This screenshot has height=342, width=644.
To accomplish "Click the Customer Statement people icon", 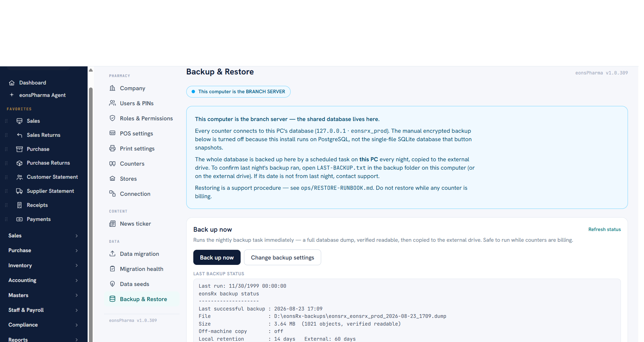I will point(19,177).
